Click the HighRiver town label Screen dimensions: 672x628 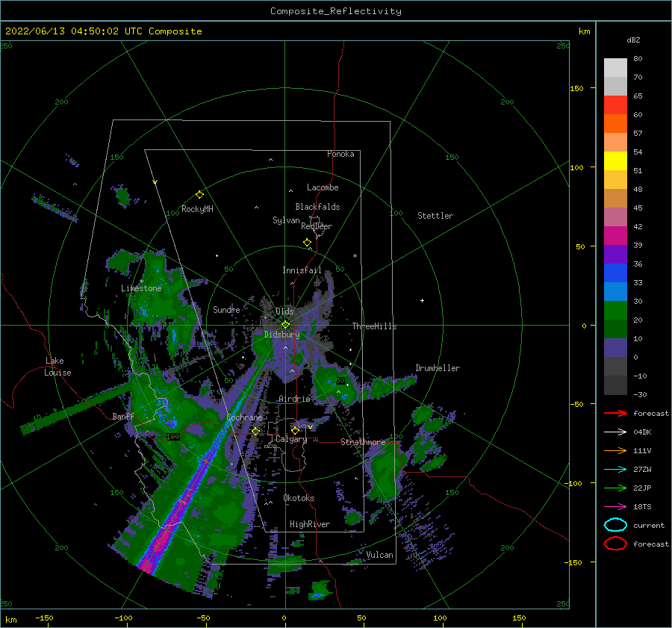point(309,524)
